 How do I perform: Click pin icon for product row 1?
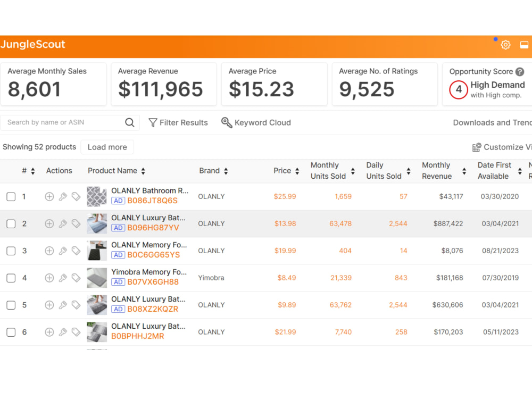coord(63,196)
